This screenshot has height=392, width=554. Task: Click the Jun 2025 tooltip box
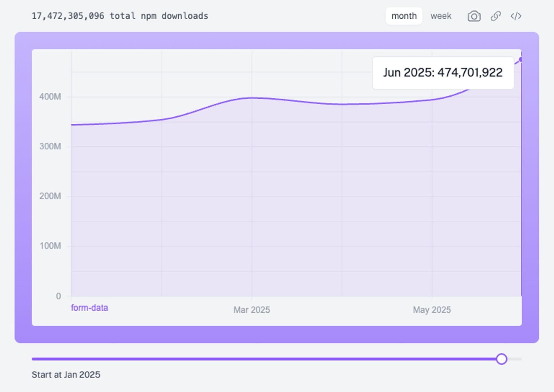pos(443,73)
